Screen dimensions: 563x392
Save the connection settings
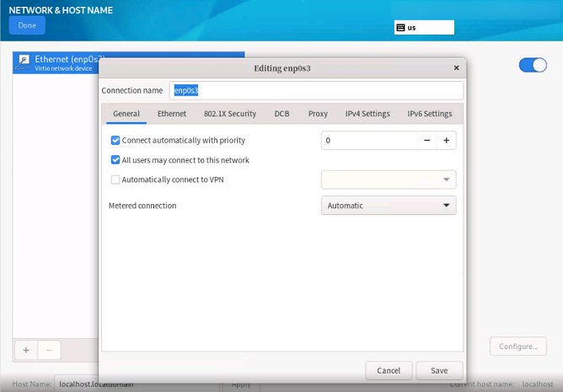[439, 370]
